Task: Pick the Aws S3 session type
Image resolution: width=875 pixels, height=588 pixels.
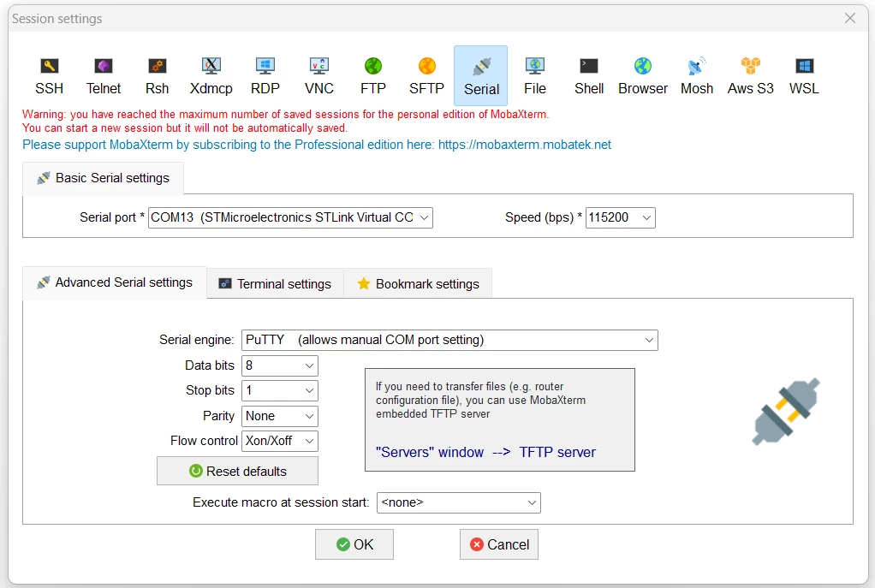Action: point(751,76)
